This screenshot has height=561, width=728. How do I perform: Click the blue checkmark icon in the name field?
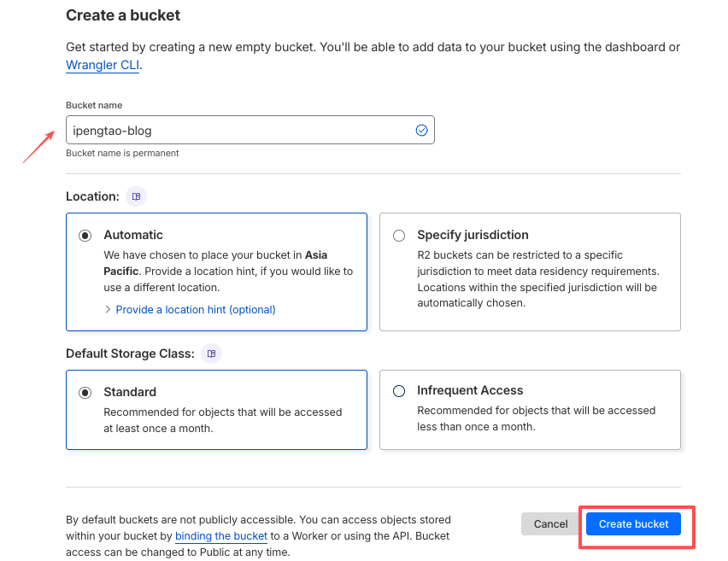(421, 130)
